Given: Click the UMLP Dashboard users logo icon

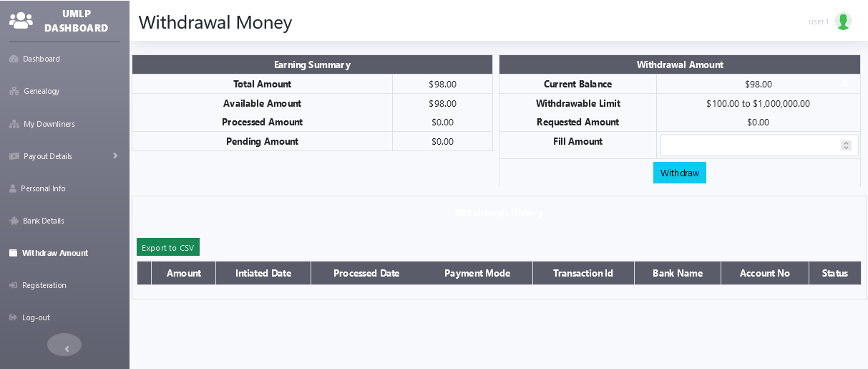Looking at the screenshot, I should point(21,21).
